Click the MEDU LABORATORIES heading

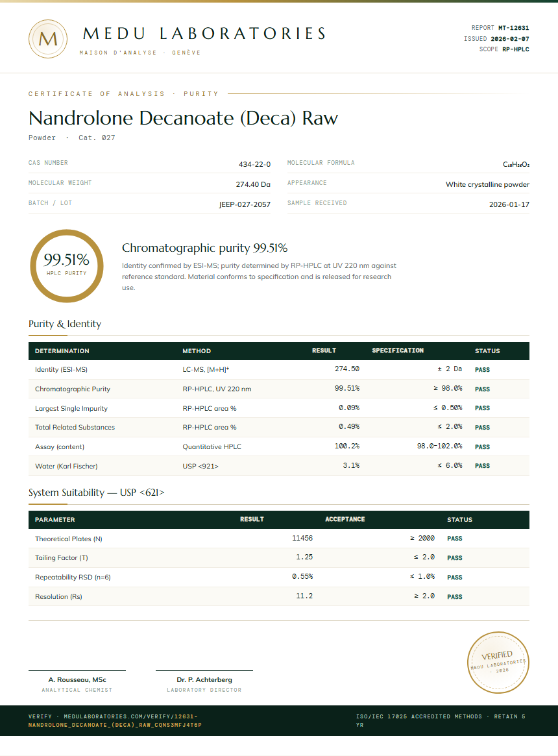click(205, 33)
